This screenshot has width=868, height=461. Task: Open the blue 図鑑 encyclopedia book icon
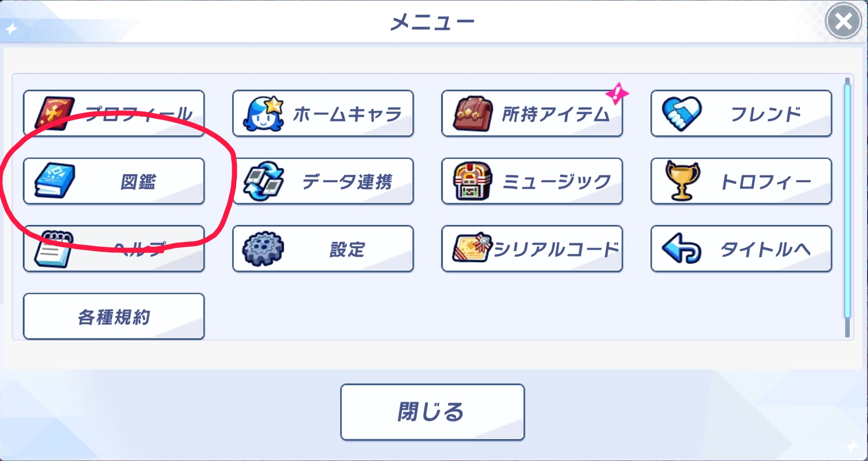[x=55, y=181]
